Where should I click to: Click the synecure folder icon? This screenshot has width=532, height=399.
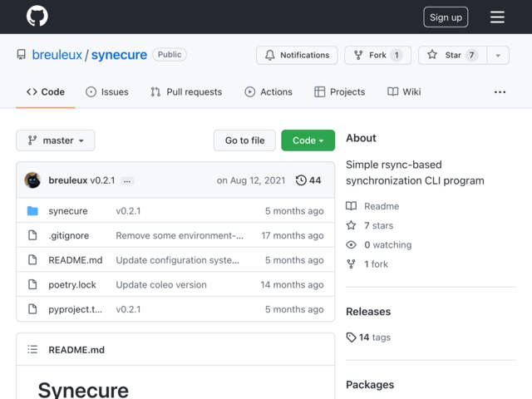(32, 210)
